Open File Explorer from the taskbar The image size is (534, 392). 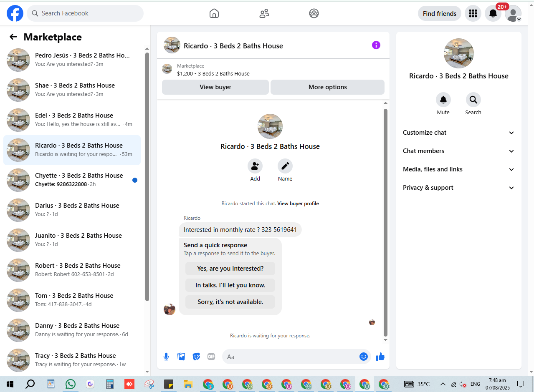point(188,384)
